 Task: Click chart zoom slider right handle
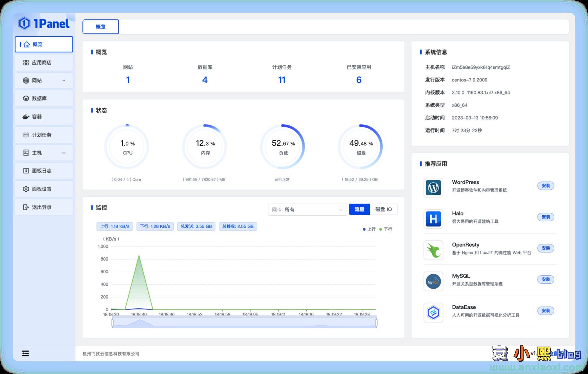click(x=376, y=322)
